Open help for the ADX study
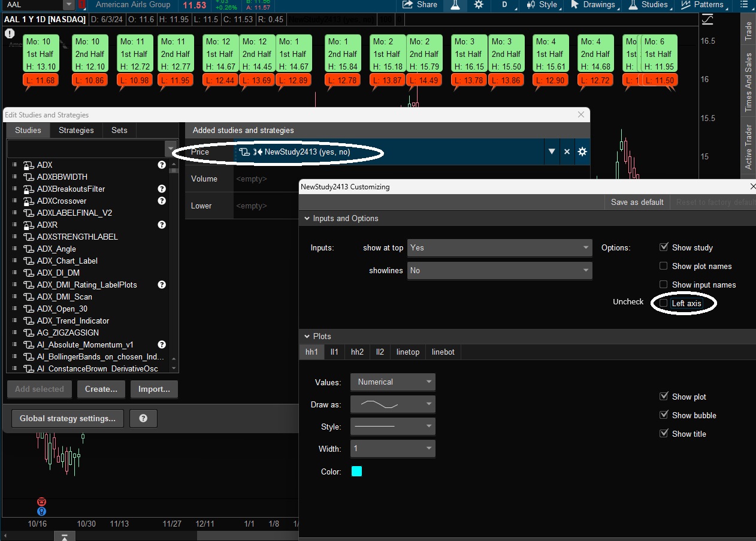This screenshot has height=541, width=756. coord(162,165)
